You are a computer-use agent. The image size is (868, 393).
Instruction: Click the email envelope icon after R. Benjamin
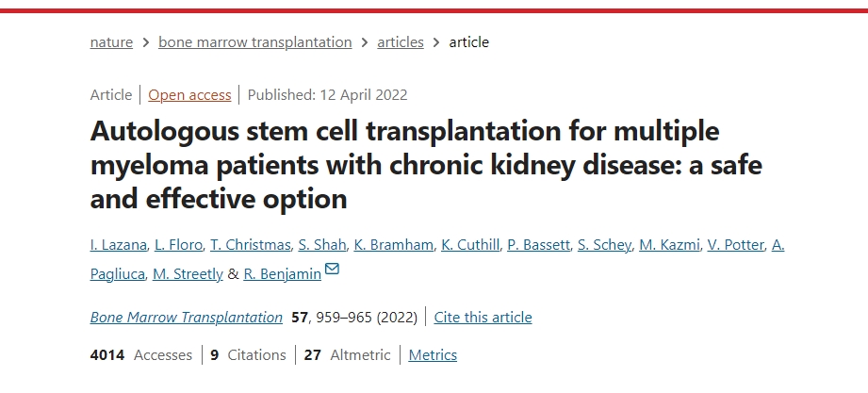point(331,270)
